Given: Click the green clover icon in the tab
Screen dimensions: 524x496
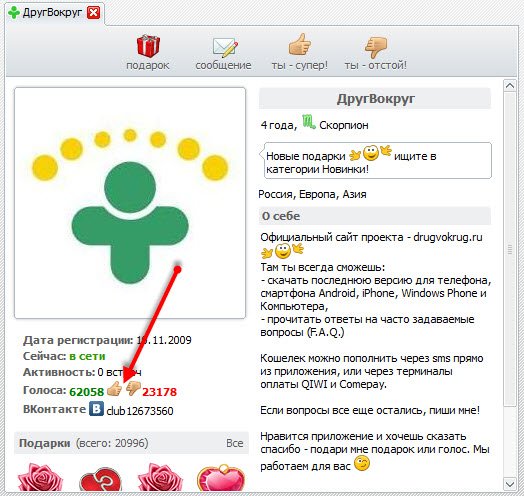Looking at the screenshot, I should point(14,13).
